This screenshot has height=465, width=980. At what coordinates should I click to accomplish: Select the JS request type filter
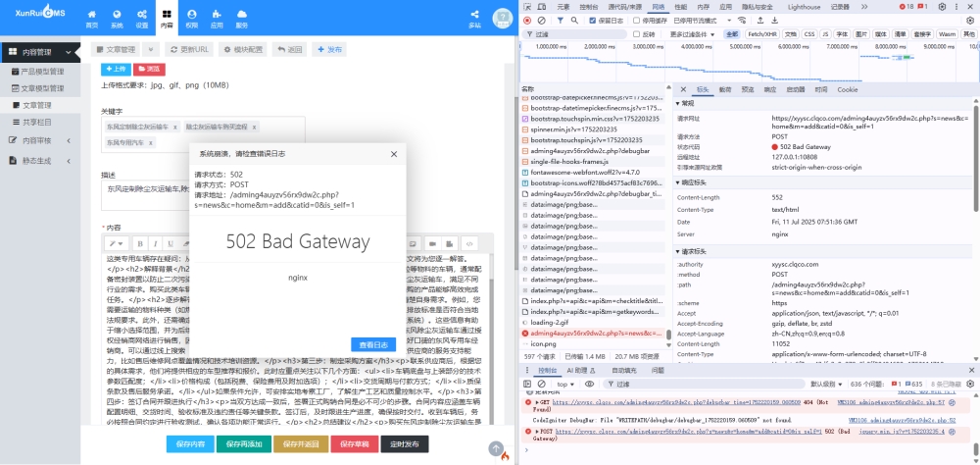825,34
